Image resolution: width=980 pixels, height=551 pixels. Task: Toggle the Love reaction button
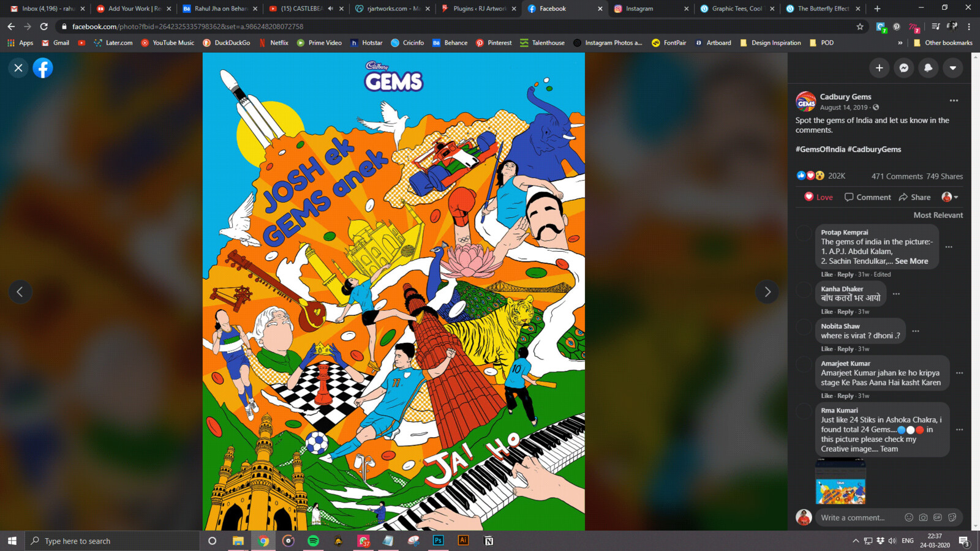pos(818,197)
